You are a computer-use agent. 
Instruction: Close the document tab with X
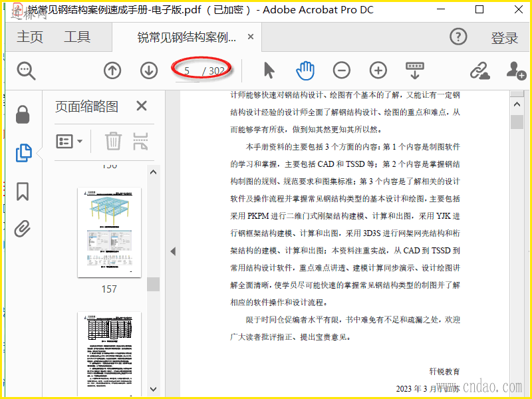(x=251, y=37)
